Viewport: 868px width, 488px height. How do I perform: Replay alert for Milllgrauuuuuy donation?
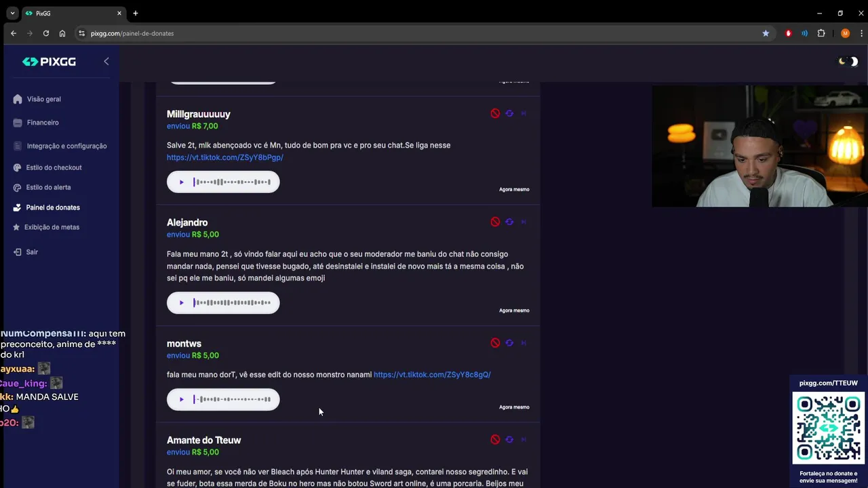(x=509, y=114)
